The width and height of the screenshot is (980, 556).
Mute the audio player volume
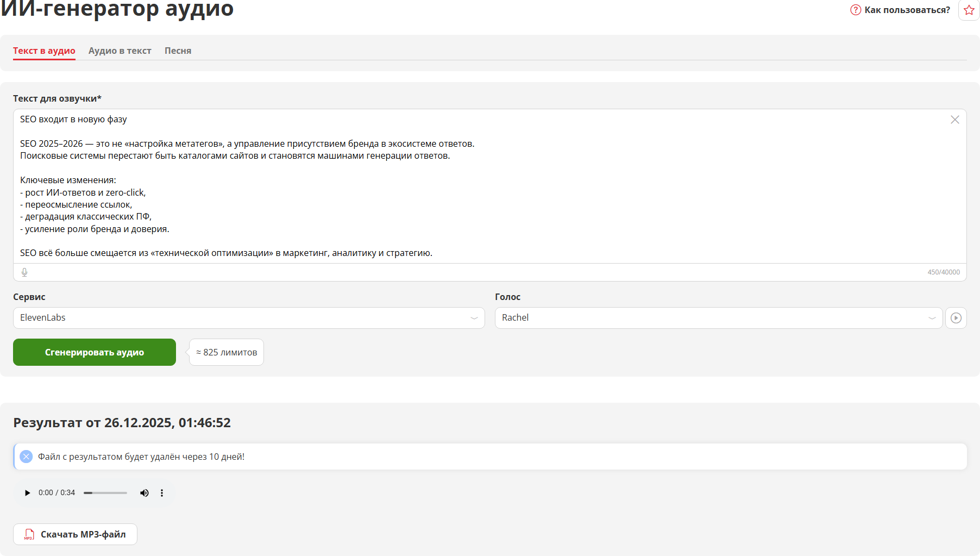pyautogui.click(x=144, y=493)
